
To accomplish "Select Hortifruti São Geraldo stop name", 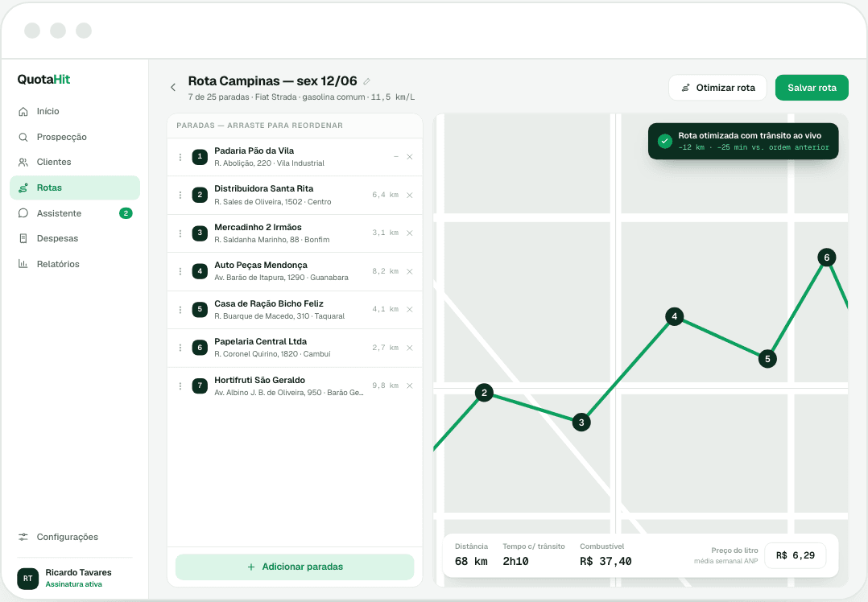I will (259, 380).
